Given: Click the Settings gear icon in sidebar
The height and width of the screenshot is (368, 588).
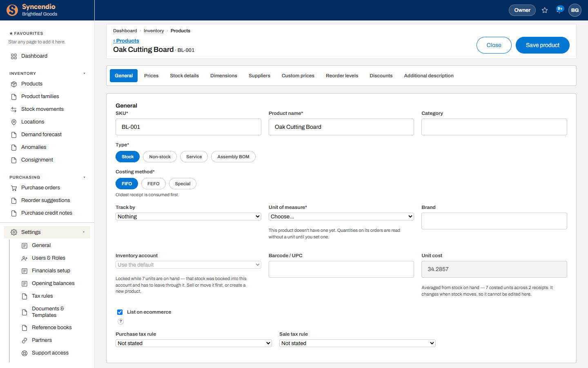Looking at the screenshot, I should 14,232.
